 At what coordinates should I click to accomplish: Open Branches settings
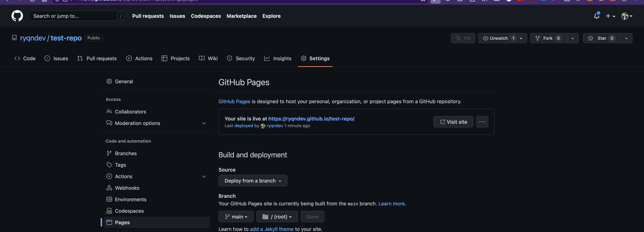click(x=157, y=153)
